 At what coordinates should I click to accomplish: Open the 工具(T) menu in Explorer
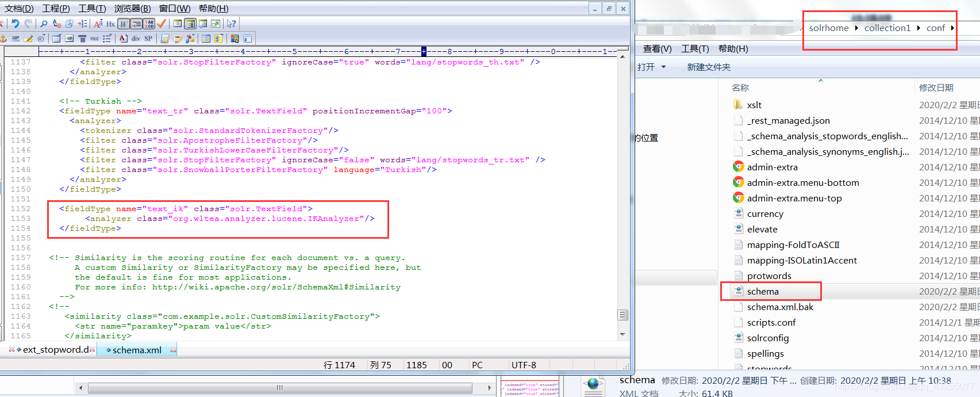click(695, 49)
